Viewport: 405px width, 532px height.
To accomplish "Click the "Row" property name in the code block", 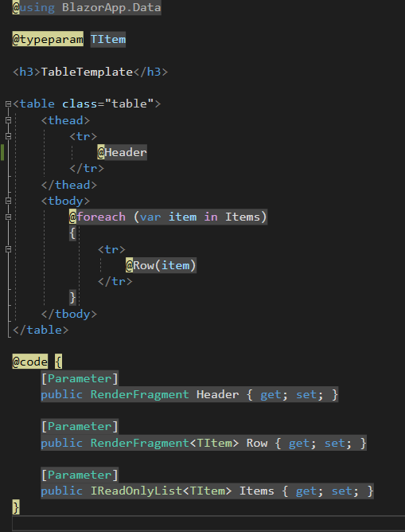I will [257, 443].
